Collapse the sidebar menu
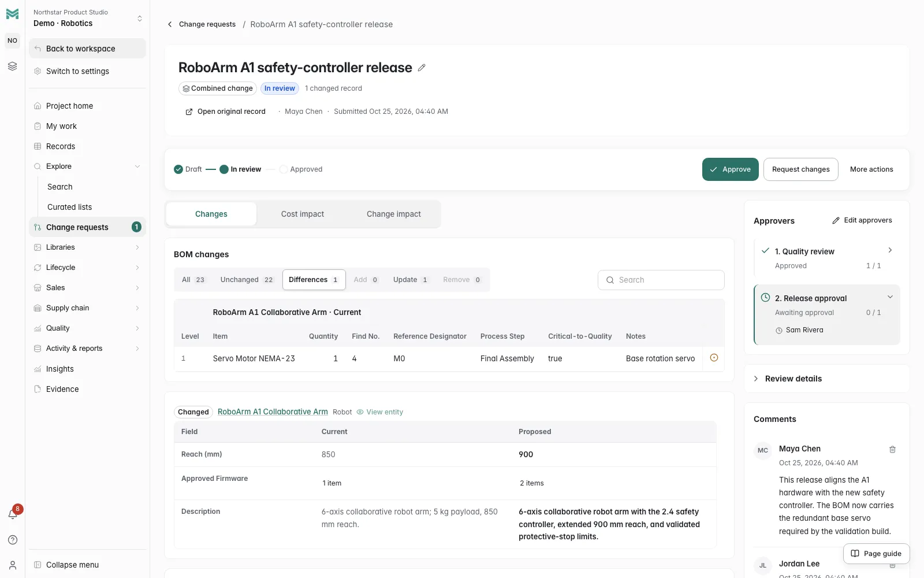 click(87, 565)
